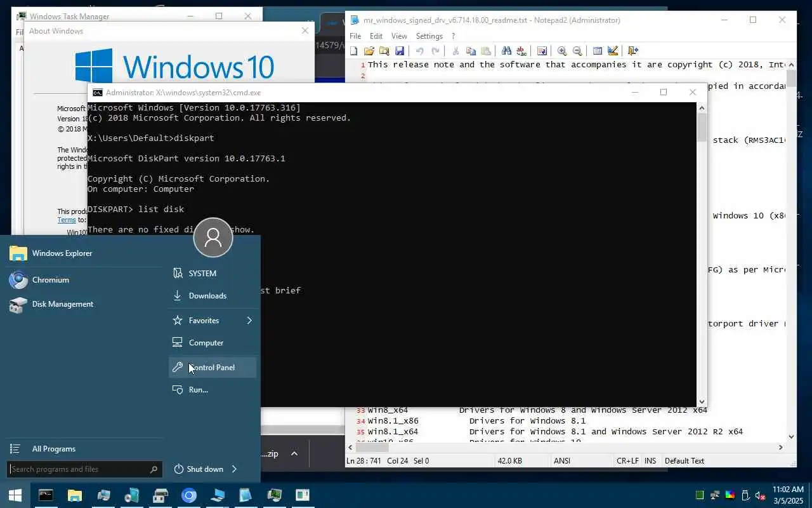Click the disk drive icon on the taskbar
The width and height of the screenshot is (812, 508).
[160, 495]
